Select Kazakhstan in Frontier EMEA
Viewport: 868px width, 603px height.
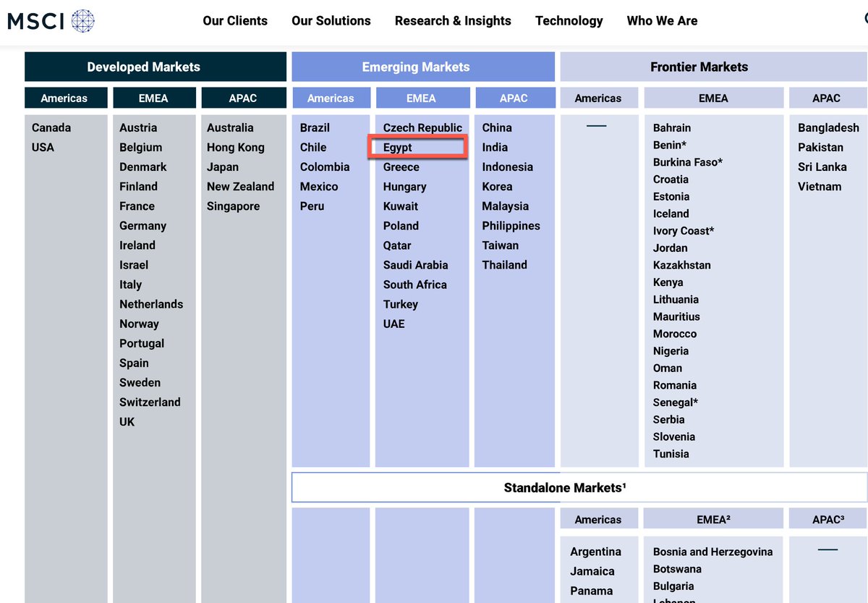(x=682, y=265)
